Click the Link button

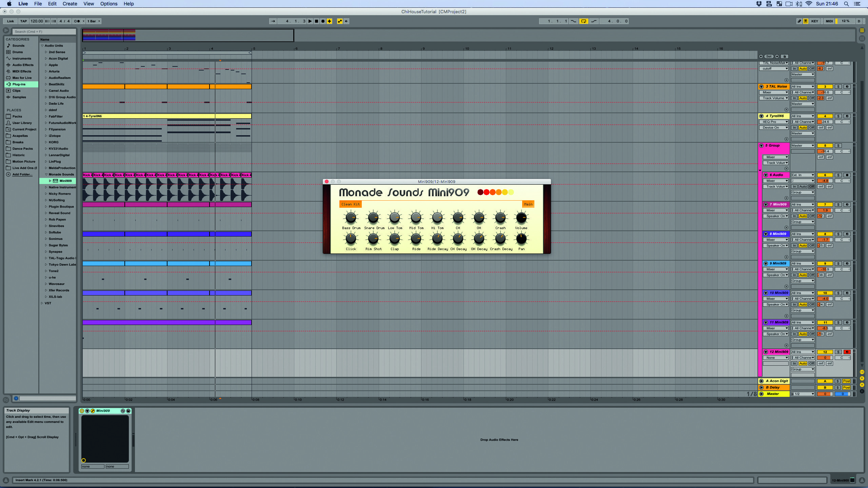11,21
